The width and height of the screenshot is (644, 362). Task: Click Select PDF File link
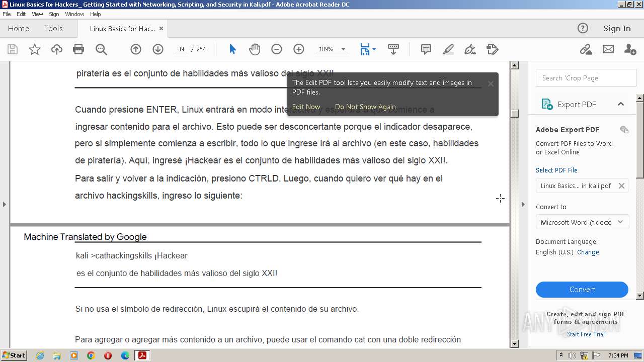pyautogui.click(x=556, y=170)
